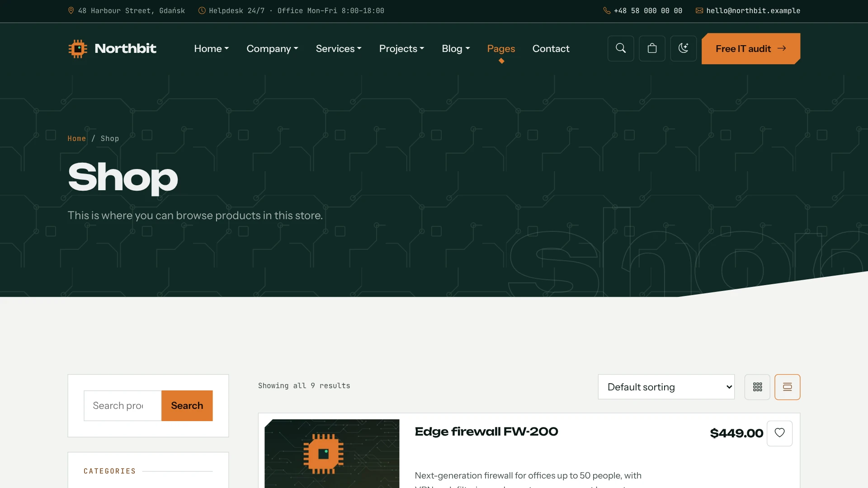The width and height of the screenshot is (868, 488).
Task: Go to the Contact page
Action: tap(551, 48)
